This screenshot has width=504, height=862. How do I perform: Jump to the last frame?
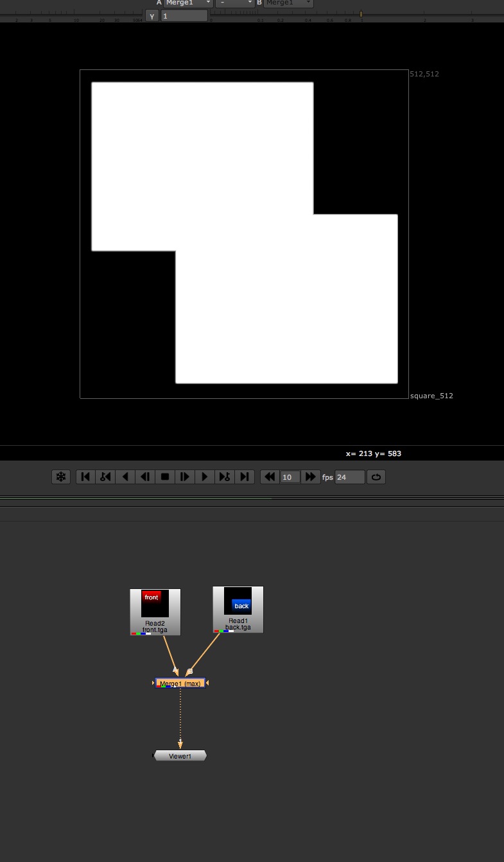pyautogui.click(x=245, y=477)
